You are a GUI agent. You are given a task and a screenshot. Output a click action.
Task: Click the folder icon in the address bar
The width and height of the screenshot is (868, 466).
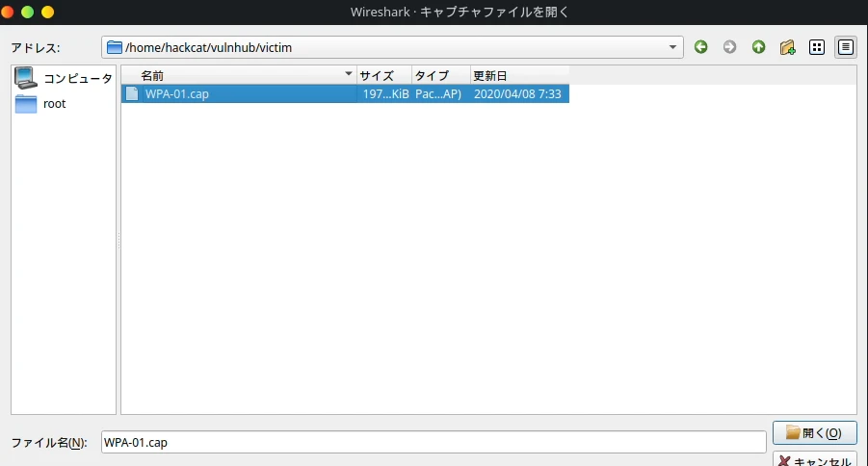tap(114, 47)
